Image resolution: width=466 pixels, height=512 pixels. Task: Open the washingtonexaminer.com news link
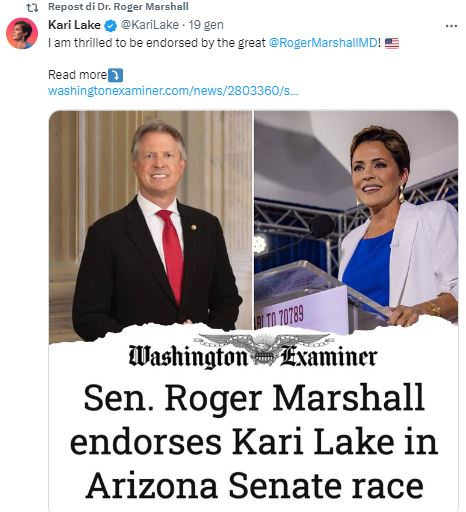point(173,91)
